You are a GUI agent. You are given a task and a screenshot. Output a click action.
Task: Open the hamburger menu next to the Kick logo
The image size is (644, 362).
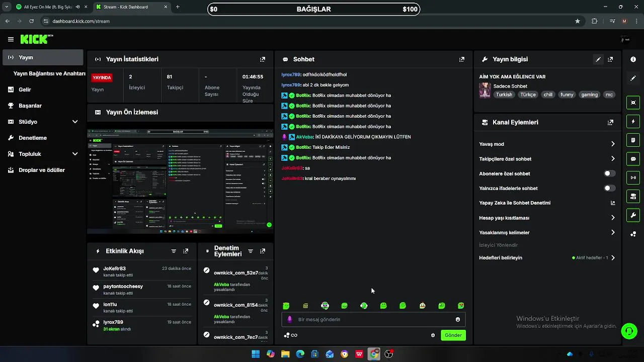pyautogui.click(x=11, y=39)
